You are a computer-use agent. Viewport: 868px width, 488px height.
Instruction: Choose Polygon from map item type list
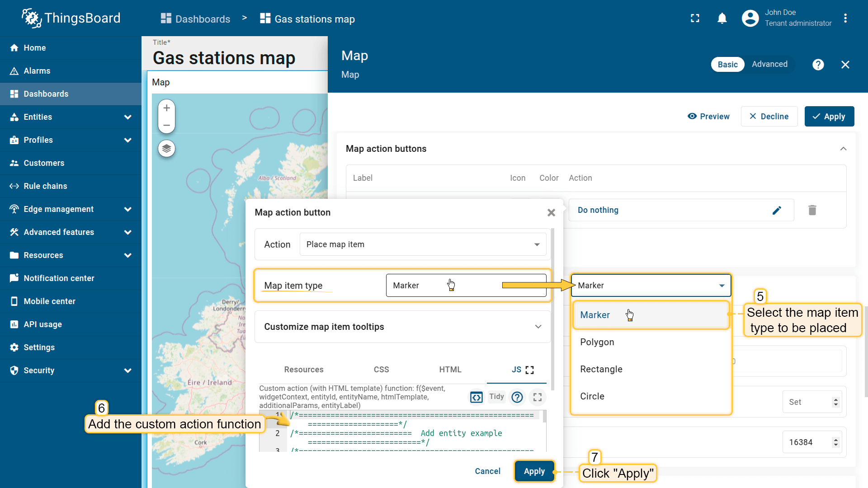tap(597, 342)
